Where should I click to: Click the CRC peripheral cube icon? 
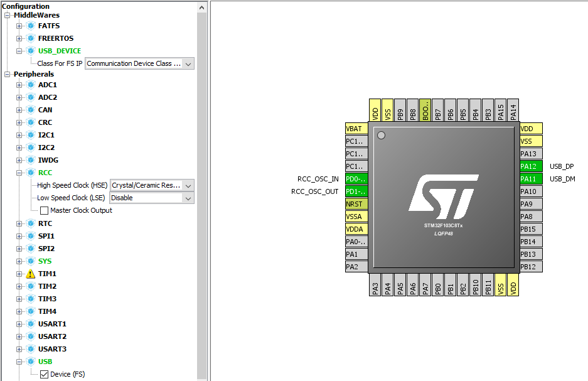click(31, 122)
